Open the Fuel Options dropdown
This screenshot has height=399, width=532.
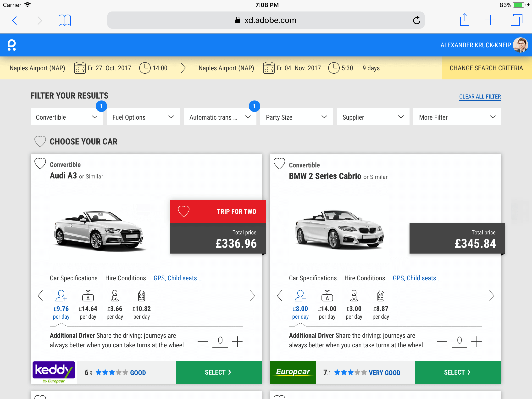point(143,117)
